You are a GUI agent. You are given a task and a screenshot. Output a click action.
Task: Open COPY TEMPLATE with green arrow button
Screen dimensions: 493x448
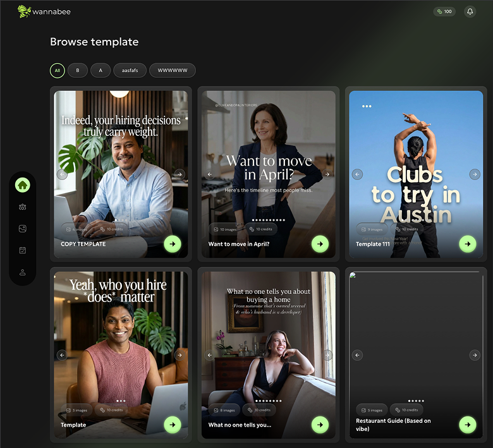click(x=173, y=244)
